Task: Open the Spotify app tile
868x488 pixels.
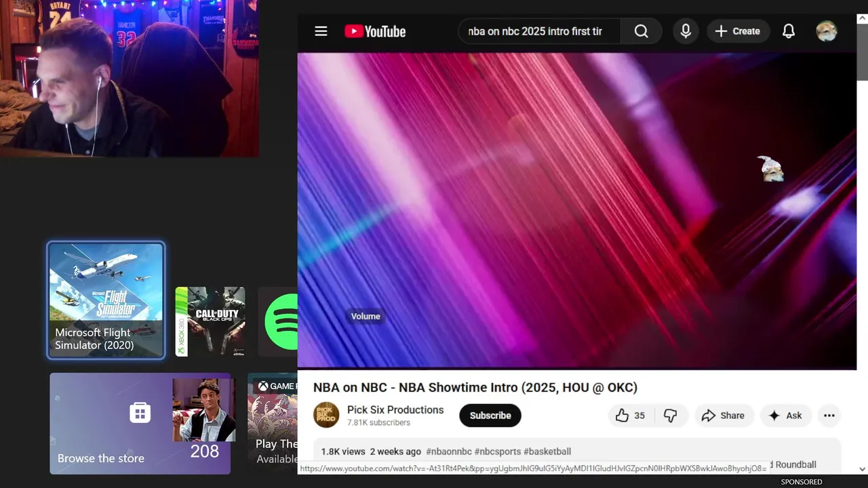Action: point(278,322)
